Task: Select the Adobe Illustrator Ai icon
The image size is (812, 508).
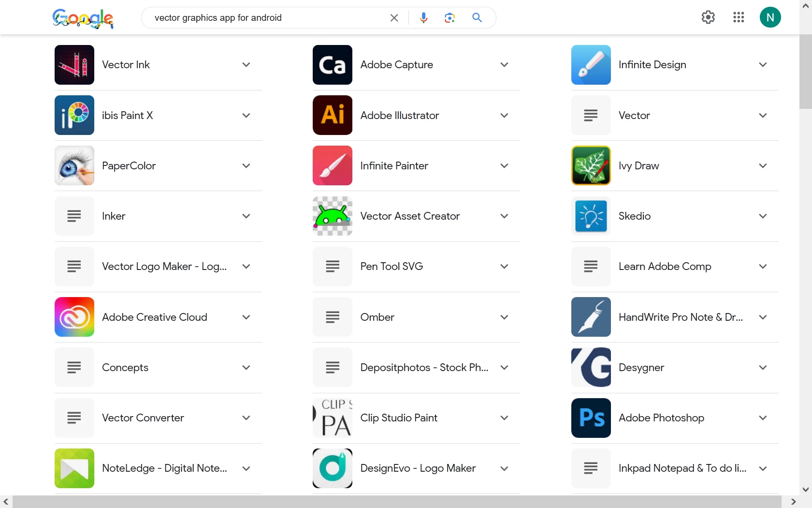Action: [333, 115]
